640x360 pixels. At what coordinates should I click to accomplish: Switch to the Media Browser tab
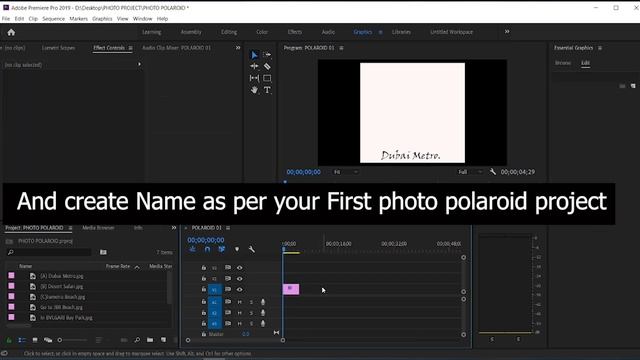coord(98,228)
